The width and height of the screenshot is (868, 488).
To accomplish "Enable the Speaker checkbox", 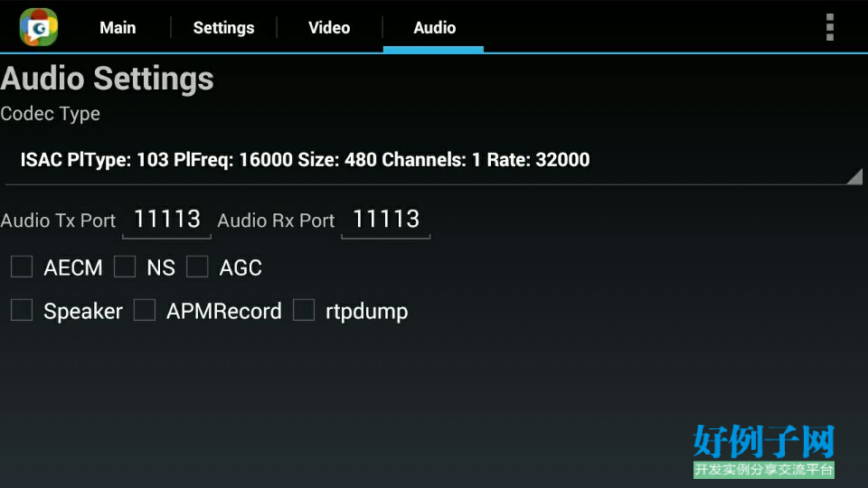I will (22, 310).
